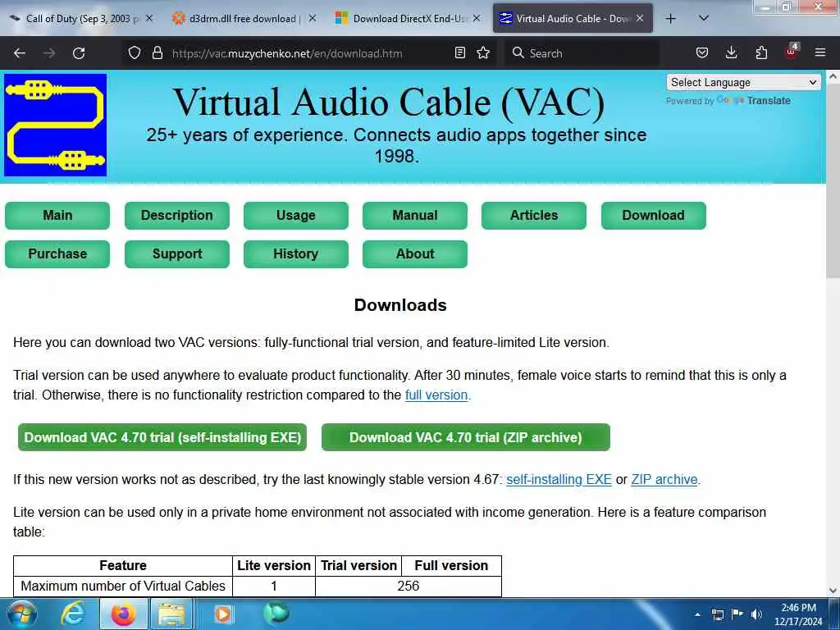Bookmark this page with the star icon
This screenshot has width=840, height=630.
(483, 52)
